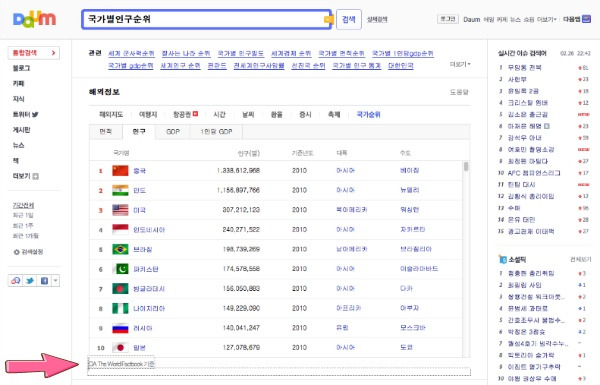600x385 pixels.
Task: Share via the Twitter share button
Action: (30, 281)
